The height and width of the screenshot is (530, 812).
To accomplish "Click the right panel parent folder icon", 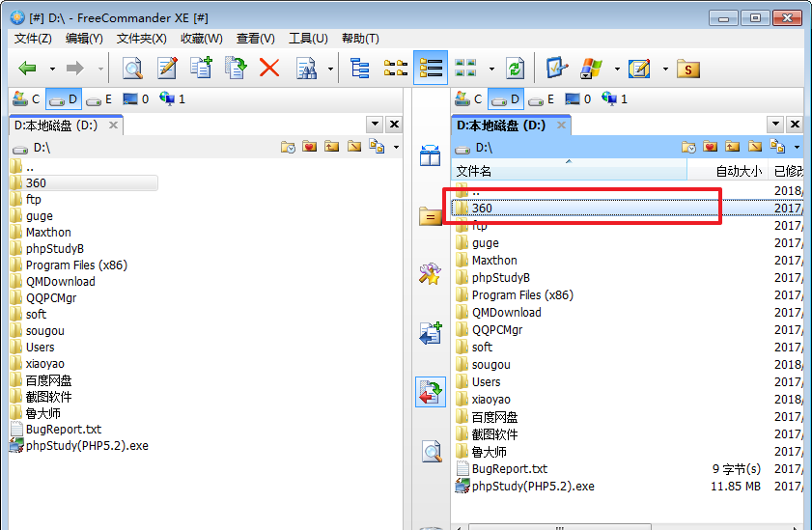I will point(732,147).
